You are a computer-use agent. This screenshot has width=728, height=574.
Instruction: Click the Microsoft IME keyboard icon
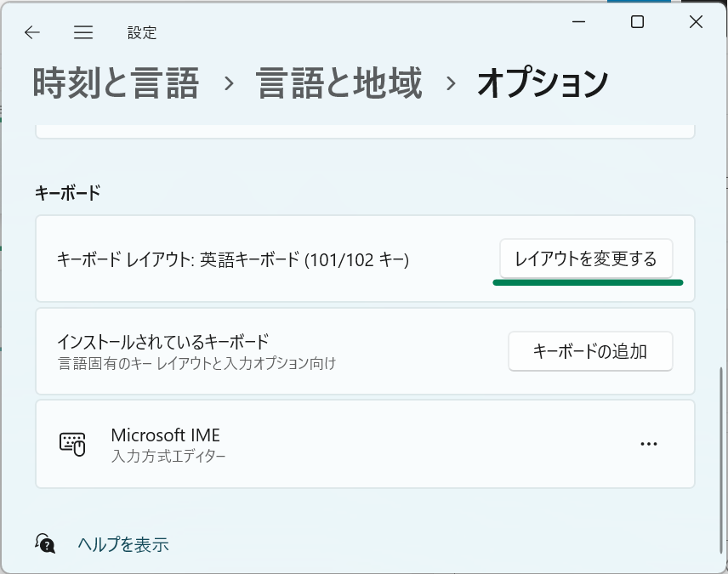72,444
